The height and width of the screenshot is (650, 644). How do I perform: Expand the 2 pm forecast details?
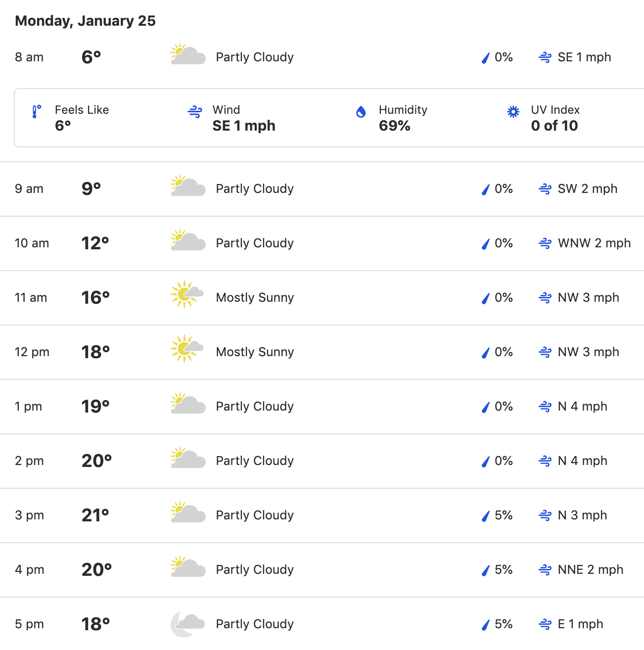tap(322, 461)
